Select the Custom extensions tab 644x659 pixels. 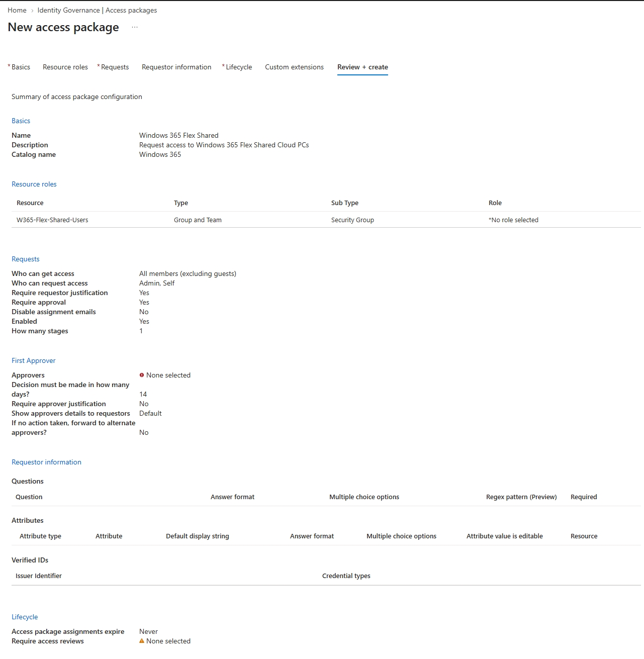[295, 67]
